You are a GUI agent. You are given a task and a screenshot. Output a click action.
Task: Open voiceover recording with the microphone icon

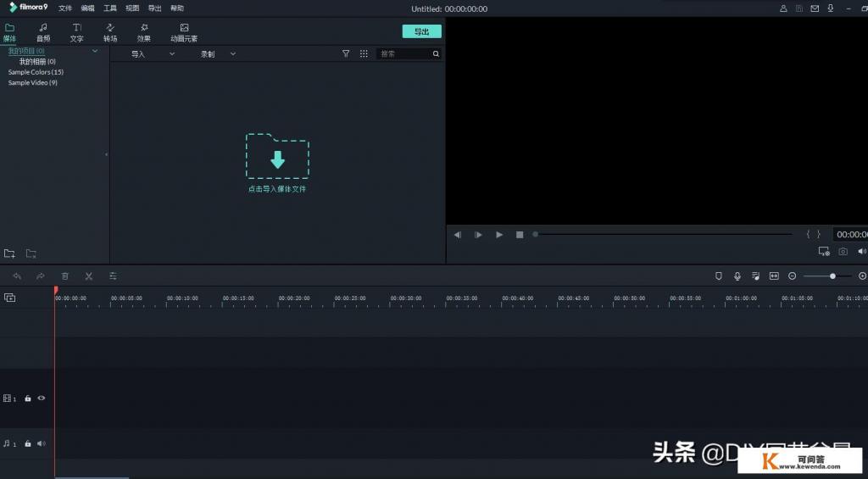(737, 276)
